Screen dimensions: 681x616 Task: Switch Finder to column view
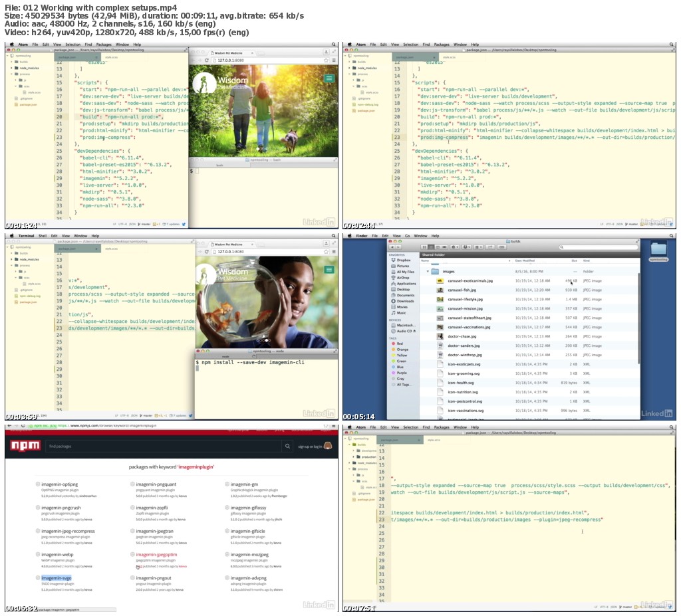tap(438, 247)
